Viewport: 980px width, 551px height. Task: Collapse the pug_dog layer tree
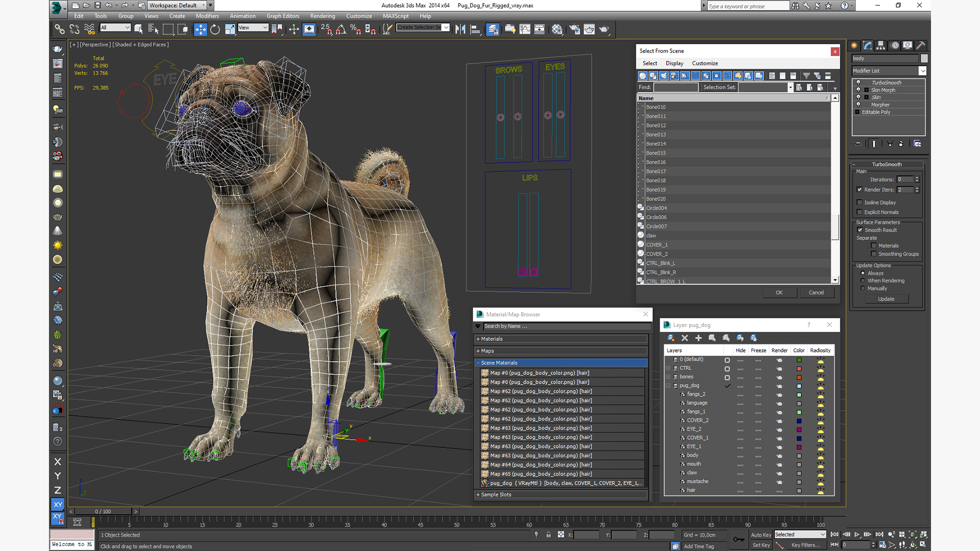coord(668,386)
